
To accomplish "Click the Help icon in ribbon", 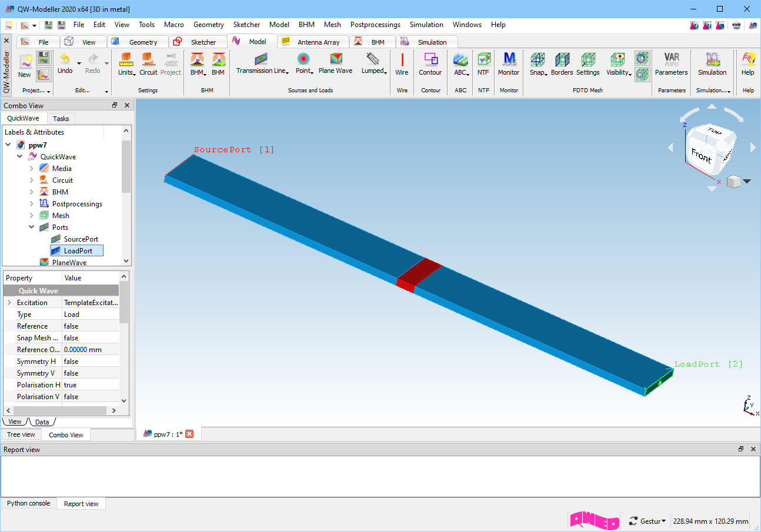I will point(747,59).
